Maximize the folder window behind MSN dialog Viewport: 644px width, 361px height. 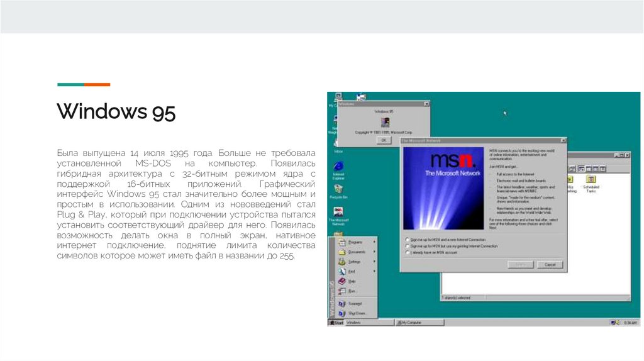click(x=622, y=155)
